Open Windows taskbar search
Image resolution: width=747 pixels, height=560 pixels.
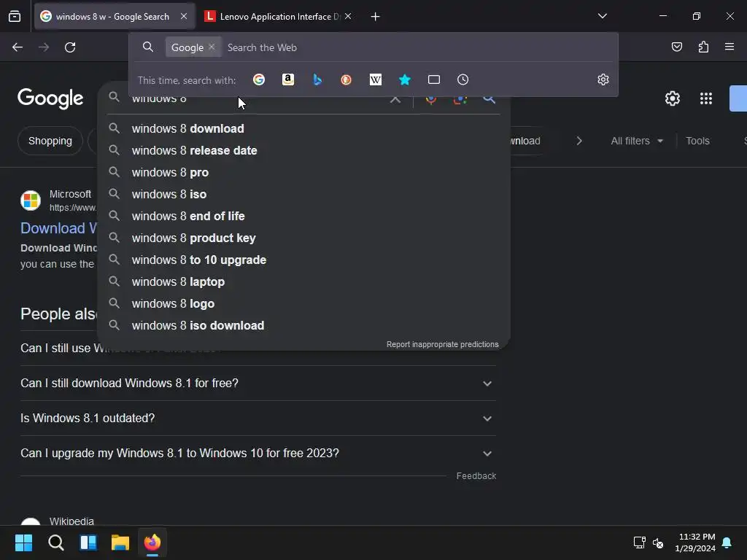[55, 542]
